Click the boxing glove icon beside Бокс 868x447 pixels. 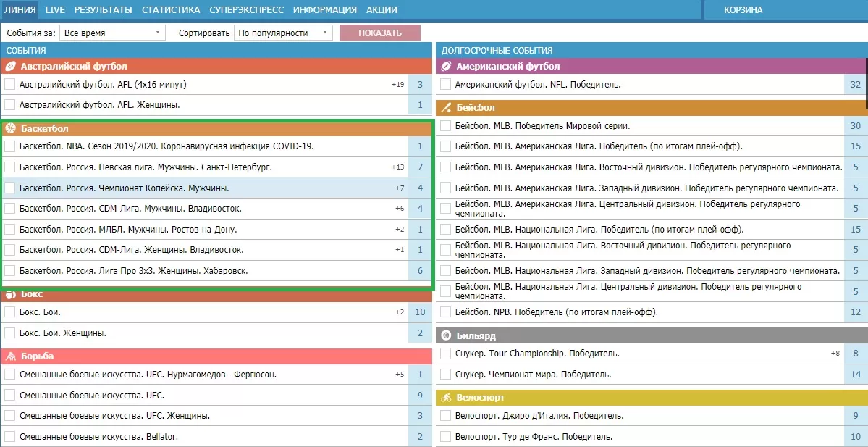point(10,295)
